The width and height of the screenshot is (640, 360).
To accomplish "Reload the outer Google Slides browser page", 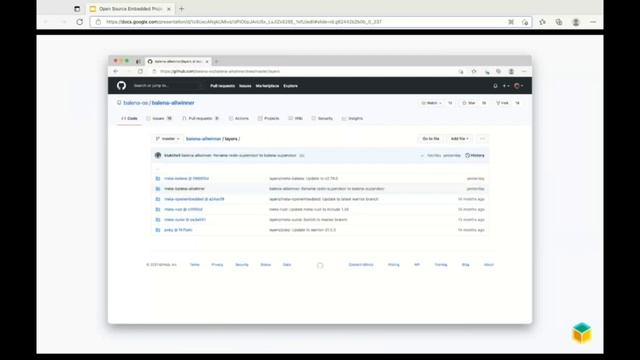I will 80,22.
